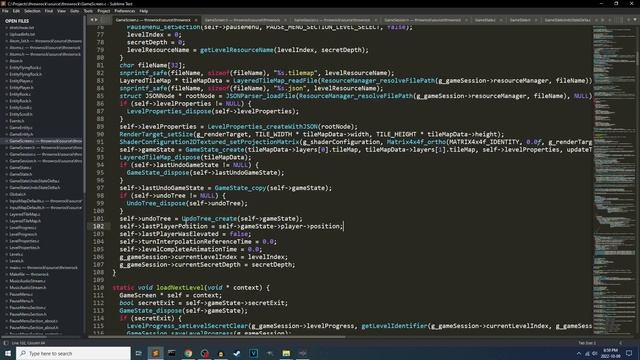Click line number 110 in the gutter
Image resolution: width=640 pixels, height=360 pixels.
(98, 288)
